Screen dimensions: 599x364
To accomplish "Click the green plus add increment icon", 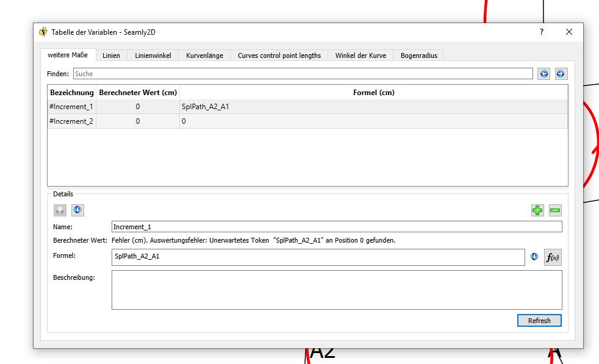I will pos(537,210).
